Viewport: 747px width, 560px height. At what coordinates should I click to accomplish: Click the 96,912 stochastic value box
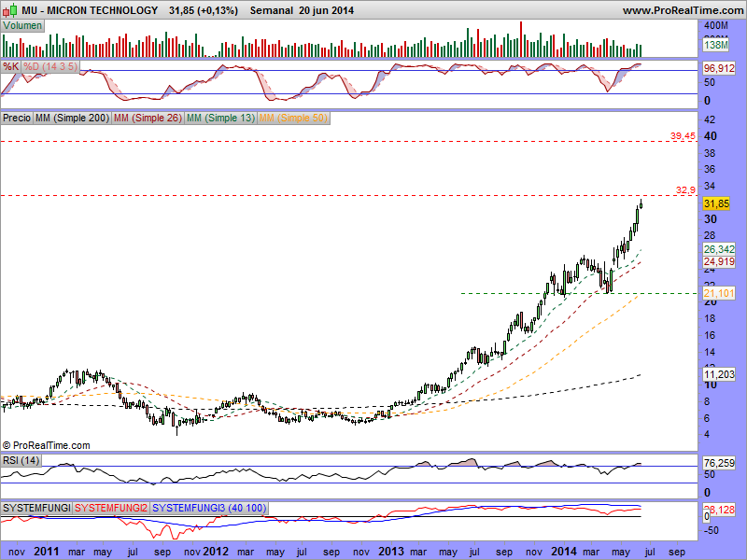[x=719, y=68]
